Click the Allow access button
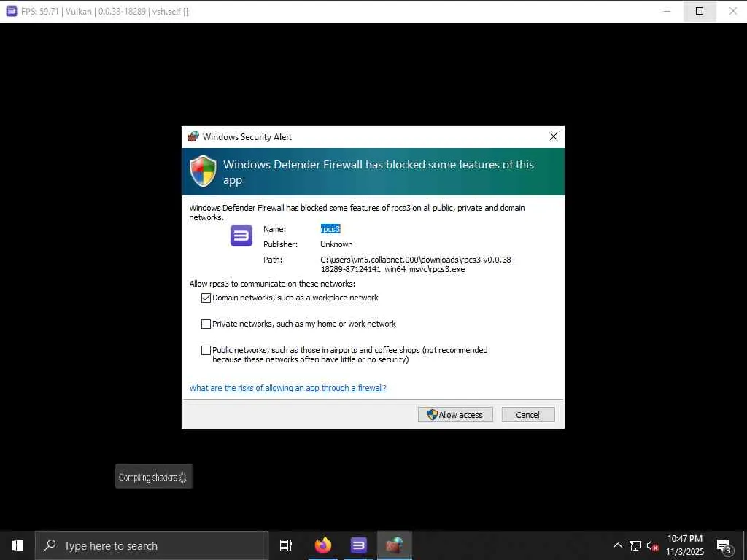Image resolution: width=747 pixels, height=560 pixels. click(455, 414)
